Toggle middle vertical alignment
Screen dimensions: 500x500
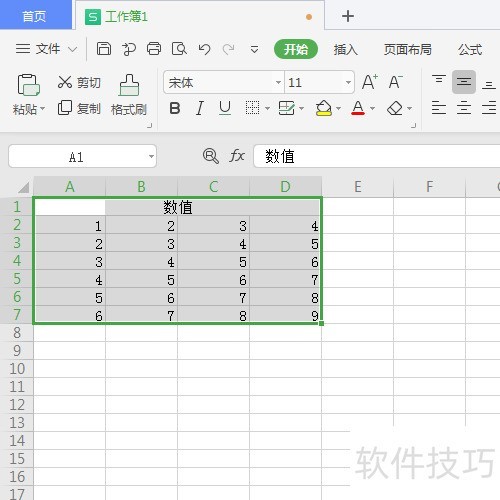pos(464,82)
